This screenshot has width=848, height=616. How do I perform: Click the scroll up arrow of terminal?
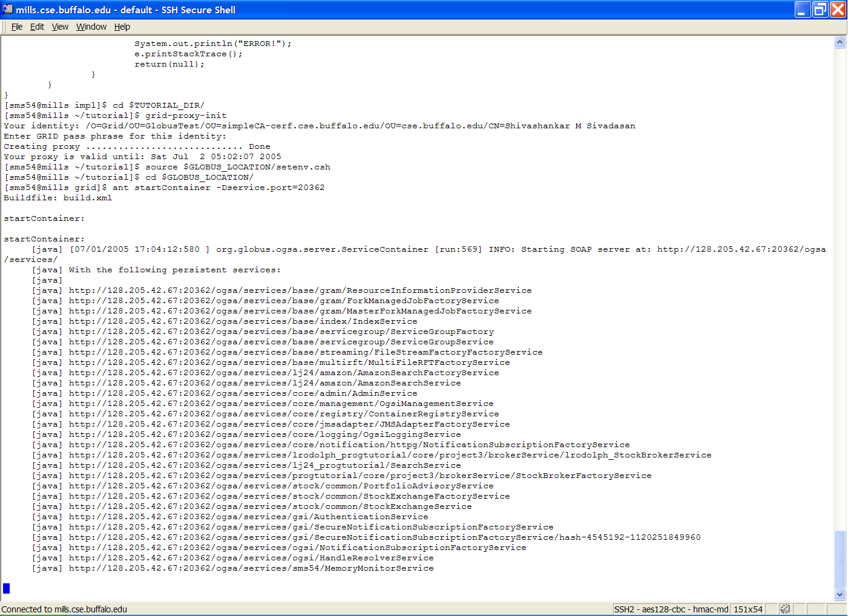click(x=840, y=42)
